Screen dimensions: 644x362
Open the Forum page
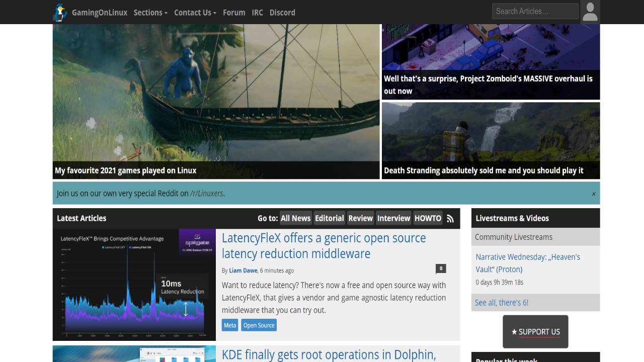coord(234,13)
